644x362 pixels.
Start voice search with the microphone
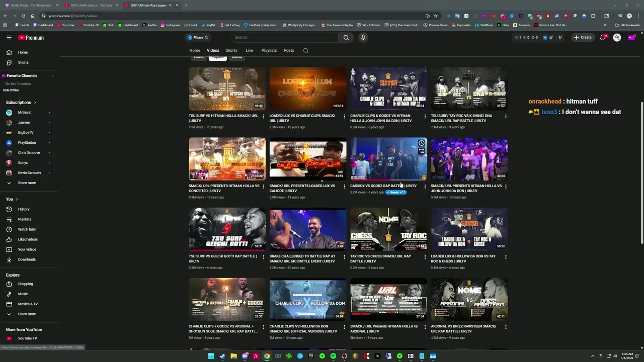click(x=363, y=37)
